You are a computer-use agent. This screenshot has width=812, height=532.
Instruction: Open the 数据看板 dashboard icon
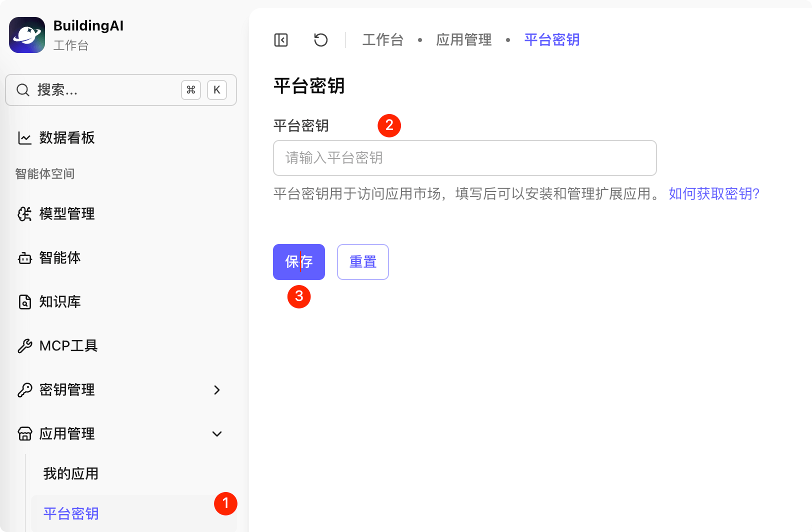tap(24, 138)
